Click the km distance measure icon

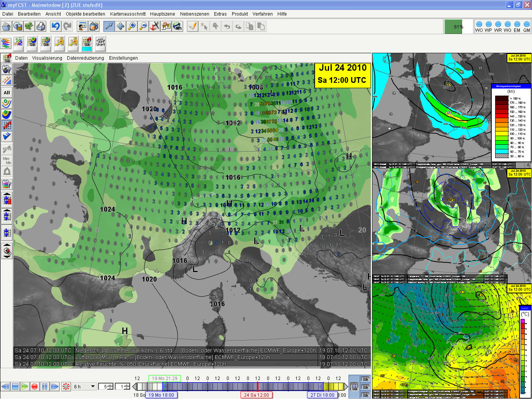click(x=177, y=26)
